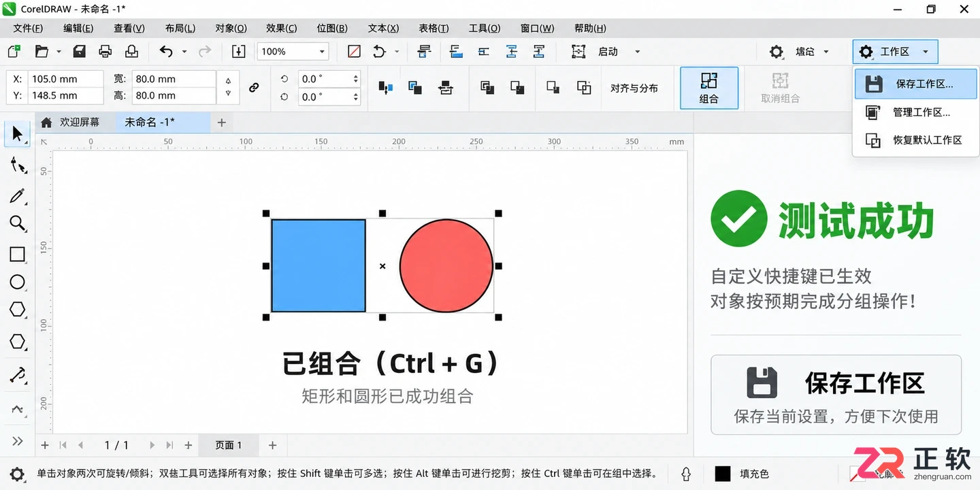Select the Ellipse tool

(x=17, y=282)
